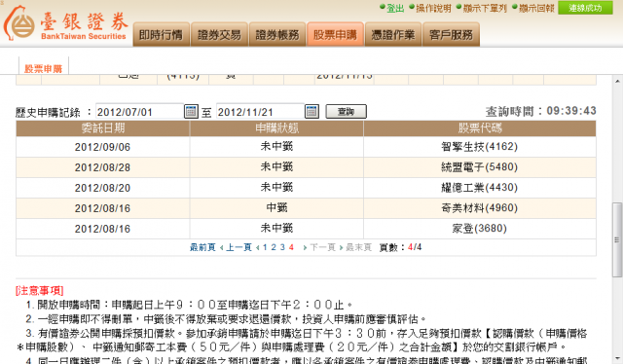Click 顯示回報 link
The height and width of the screenshot is (364, 623).
tap(536, 8)
